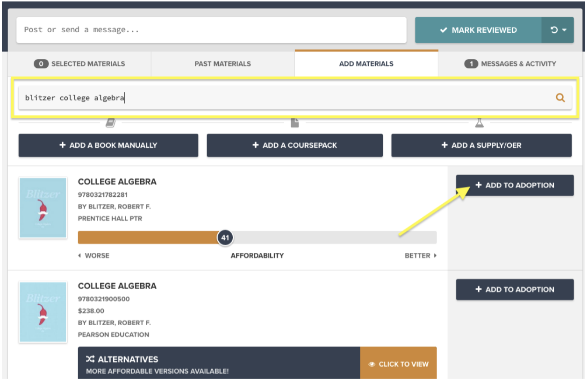Click the flask icon above Add a Supply/OER
Viewport: 588px width, 386px height.
(x=479, y=122)
